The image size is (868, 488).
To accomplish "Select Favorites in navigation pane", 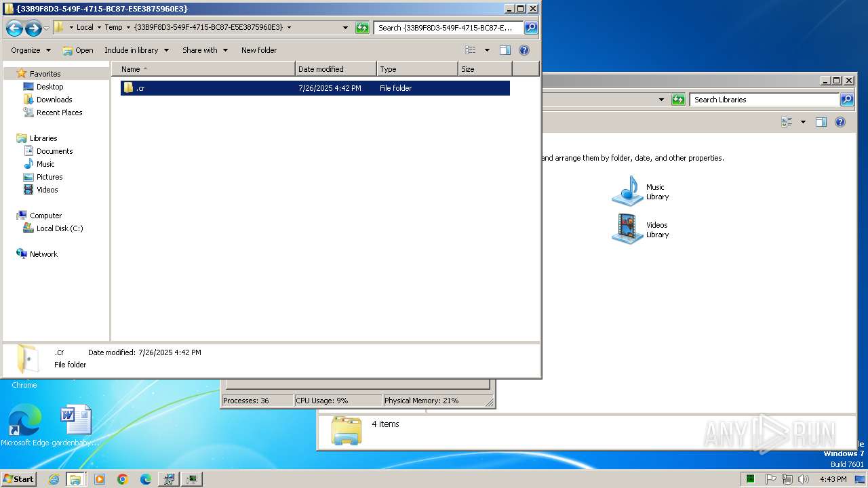I will pos(45,74).
